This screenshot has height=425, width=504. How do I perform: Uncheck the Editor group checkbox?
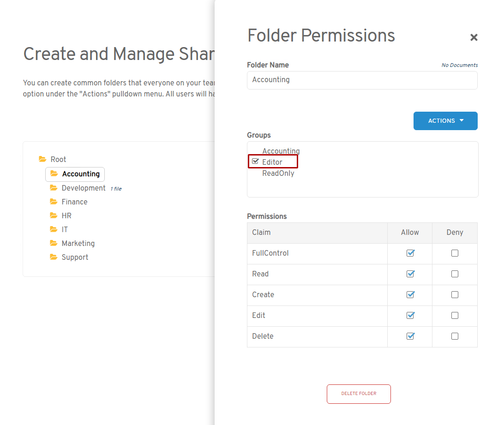pyautogui.click(x=255, y=162)
